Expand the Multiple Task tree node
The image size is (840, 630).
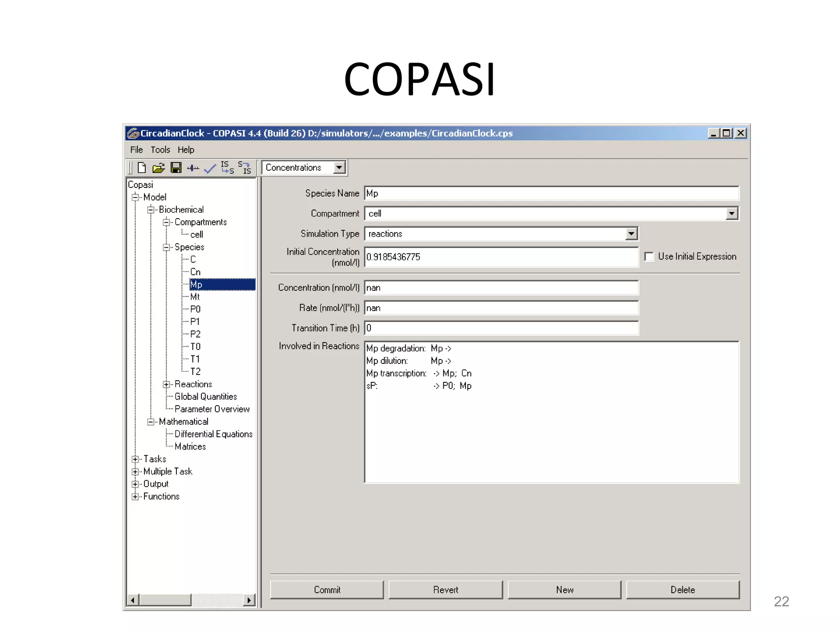(x=135, y=472)
